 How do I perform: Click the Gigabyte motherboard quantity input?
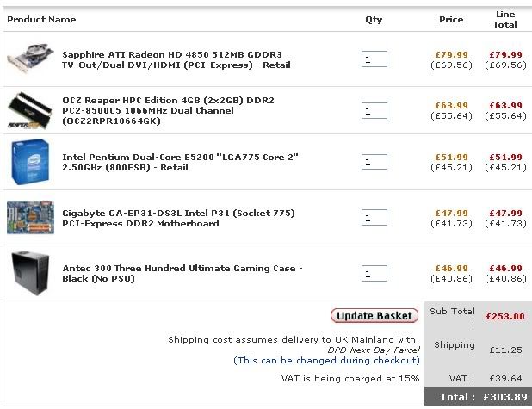coord(374,218)
